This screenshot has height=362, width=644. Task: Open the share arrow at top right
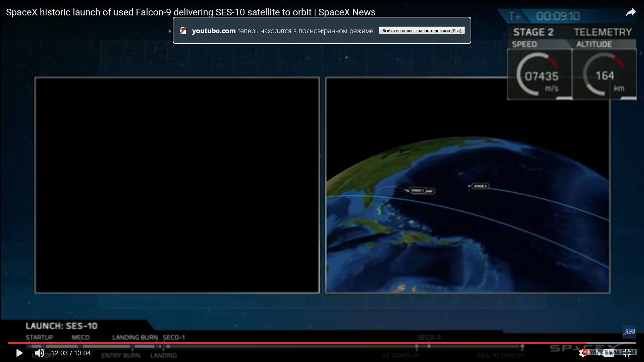point(631,12)
